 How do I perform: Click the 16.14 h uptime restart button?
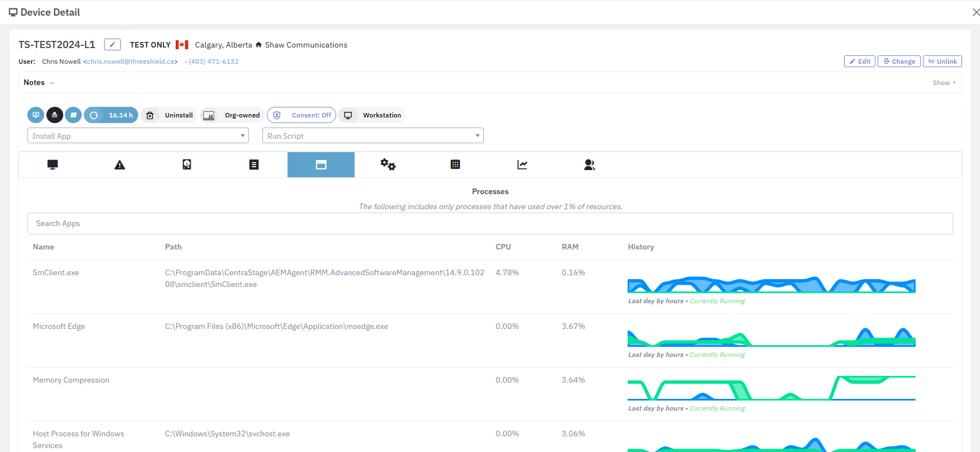pos(111,115)
